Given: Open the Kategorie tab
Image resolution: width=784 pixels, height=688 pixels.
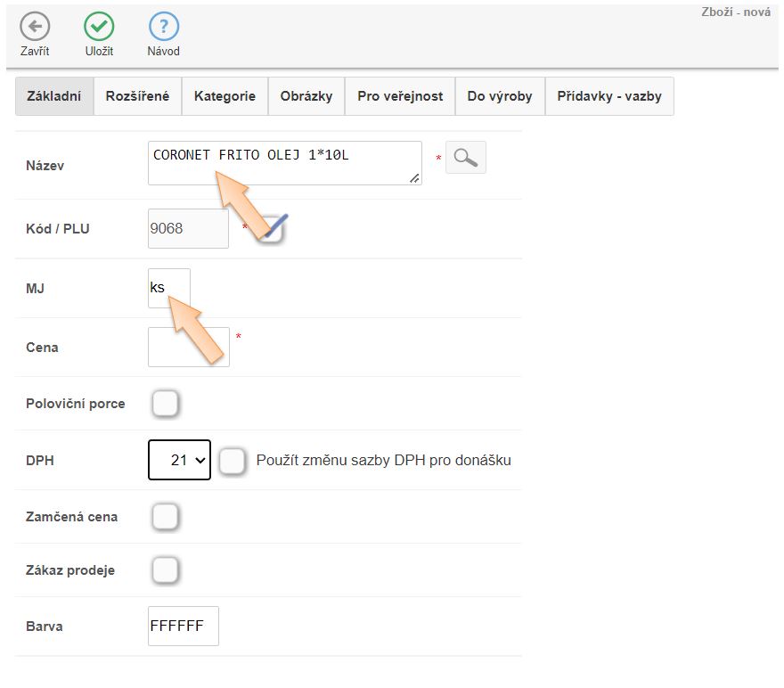Looking at the screenshot, I should click(x=225, y=96).
